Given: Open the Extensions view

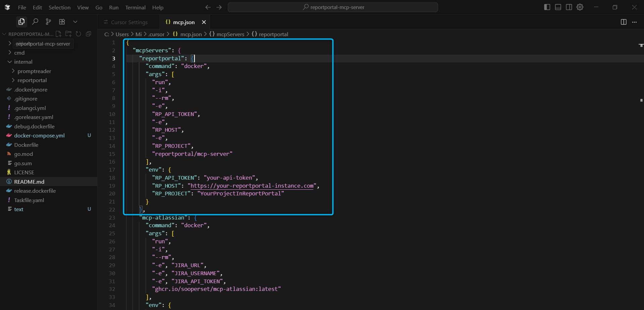Looking at the screenshot, I should click(62, 21).
